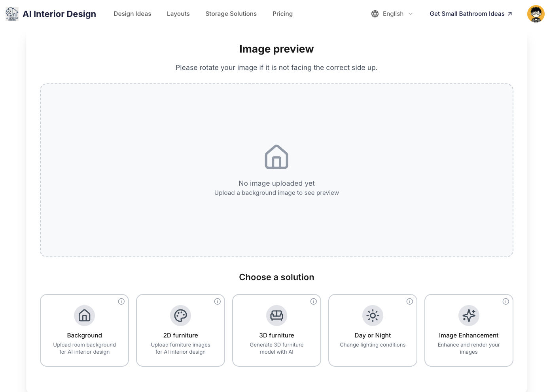
Task: Click the globe language icon
Action: (x=375, y=14)
